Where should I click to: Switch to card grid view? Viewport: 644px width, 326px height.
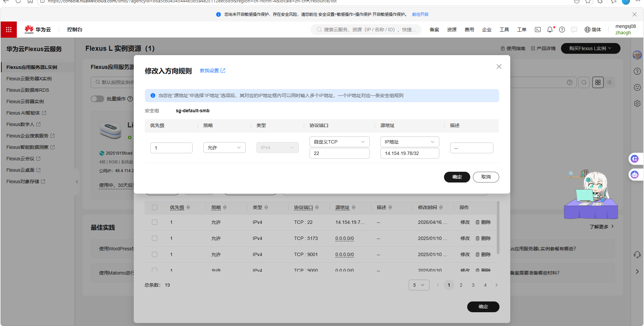[598, 82]
